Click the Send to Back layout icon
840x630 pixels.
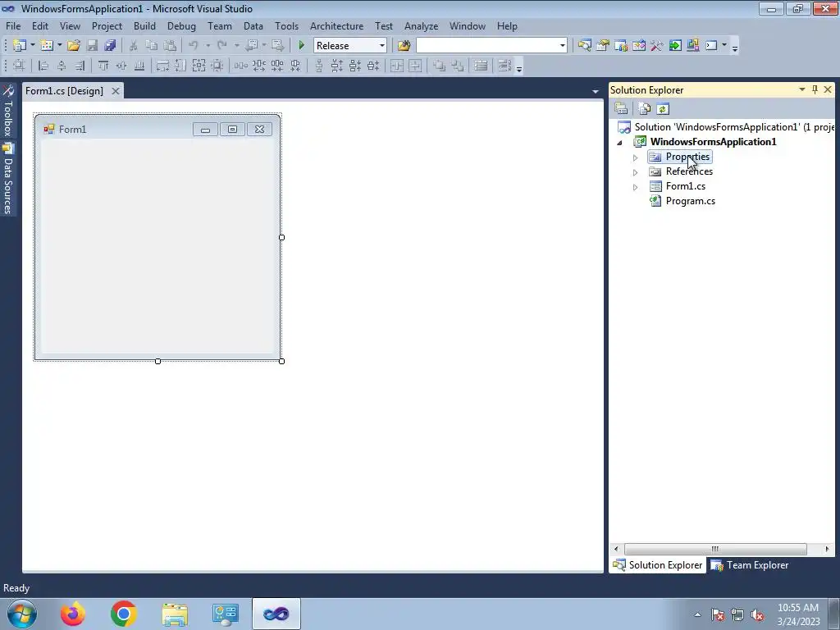click(x=457, y=66)
